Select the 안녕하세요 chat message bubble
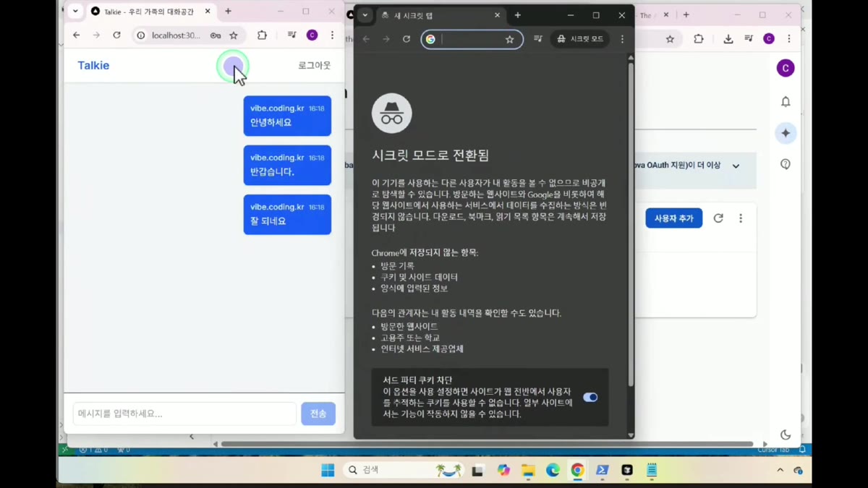868x488 pixels. 287,116
